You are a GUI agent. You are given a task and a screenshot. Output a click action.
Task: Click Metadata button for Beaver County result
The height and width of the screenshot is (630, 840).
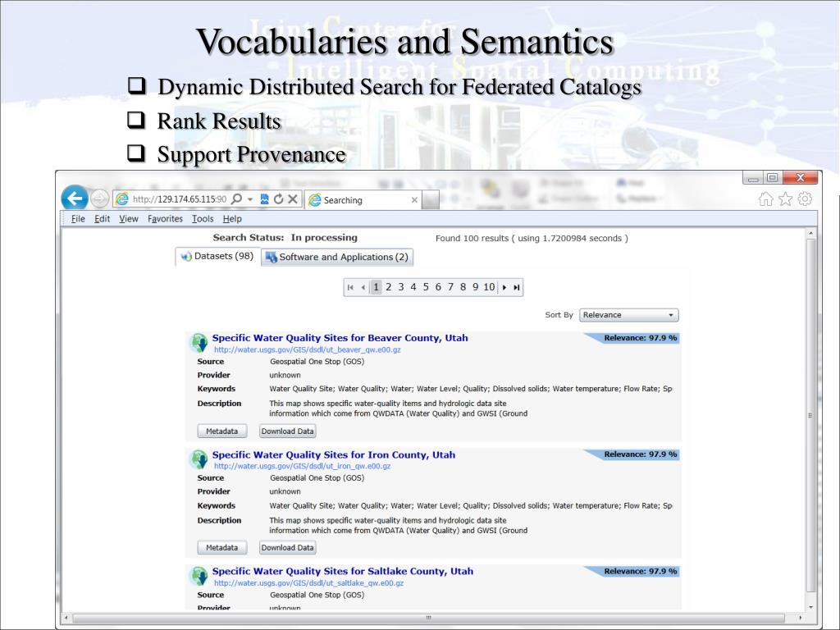click(x=221, y=431)
